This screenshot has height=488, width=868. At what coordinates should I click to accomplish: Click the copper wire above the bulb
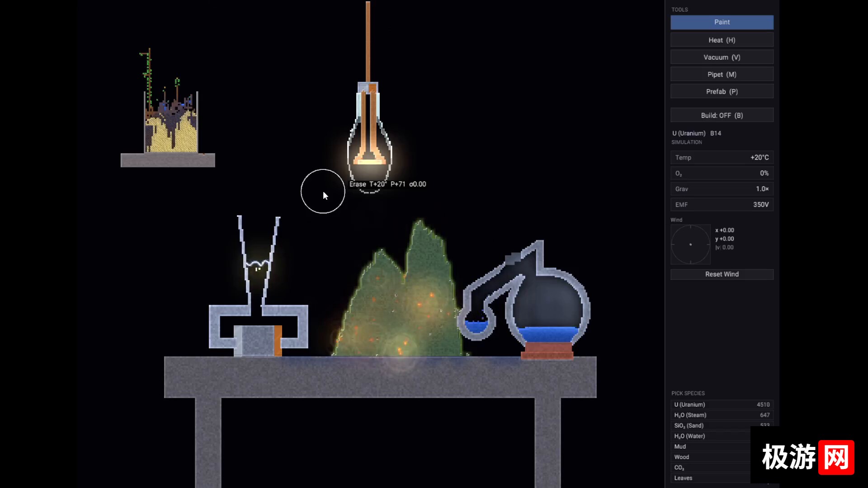tap(368, 42)
